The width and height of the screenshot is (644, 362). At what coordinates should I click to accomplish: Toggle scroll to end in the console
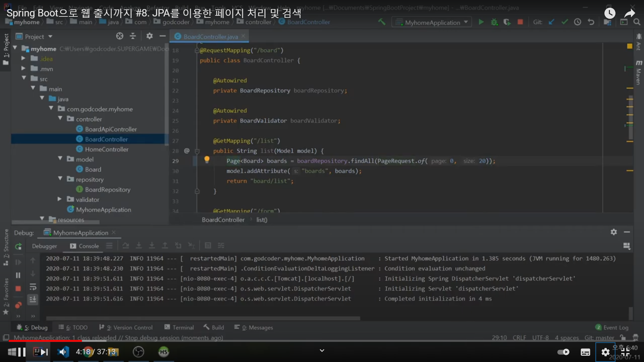point(33,299)
